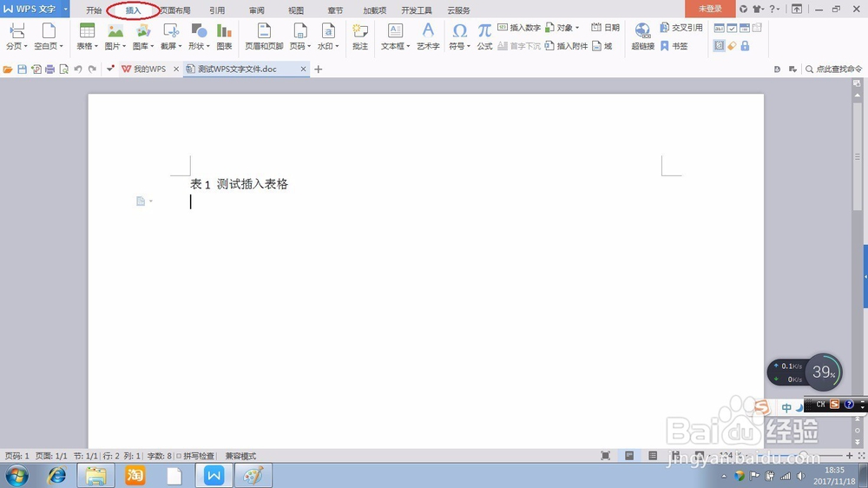Expand the 对象 object dropdown arrow
Screen dimensions: 868x488
click(x=577, y=28)
